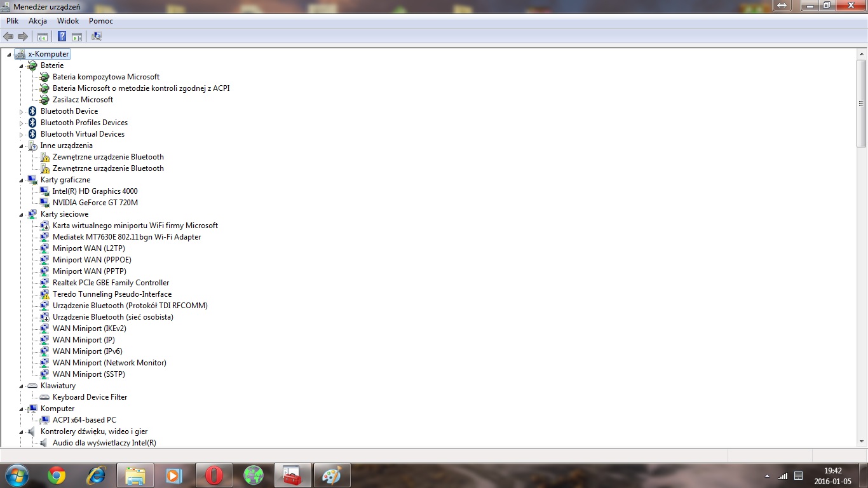Viewport: 868px width, 488px height.
Task: Click the Bluetooth icon beside Bluetooth Profiles Devices
Action: click(32, 123)
